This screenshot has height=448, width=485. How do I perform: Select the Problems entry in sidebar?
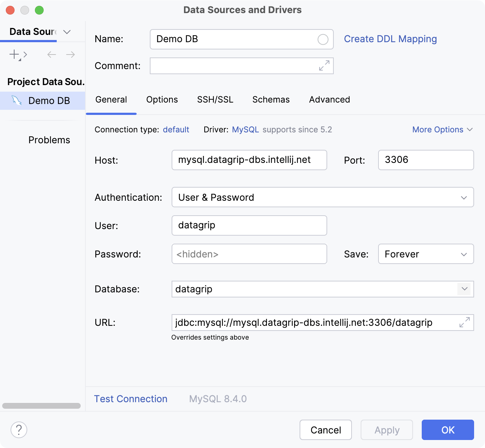49,140
